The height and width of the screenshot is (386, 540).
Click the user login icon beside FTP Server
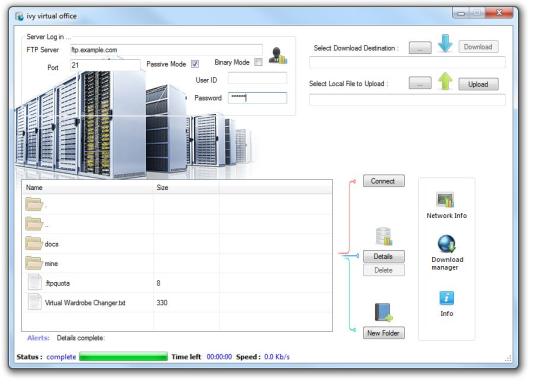[x=278, y=55]
